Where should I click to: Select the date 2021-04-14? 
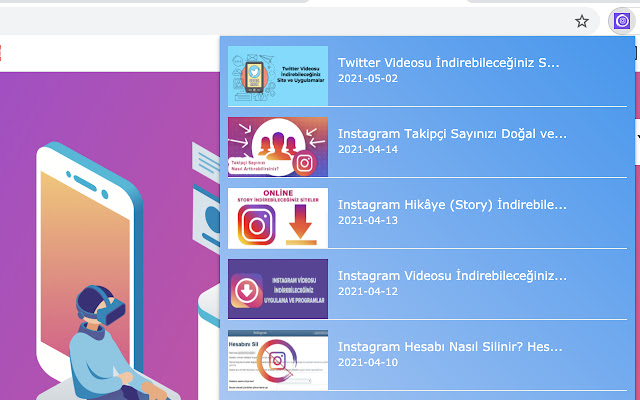[x=368, y=149]
